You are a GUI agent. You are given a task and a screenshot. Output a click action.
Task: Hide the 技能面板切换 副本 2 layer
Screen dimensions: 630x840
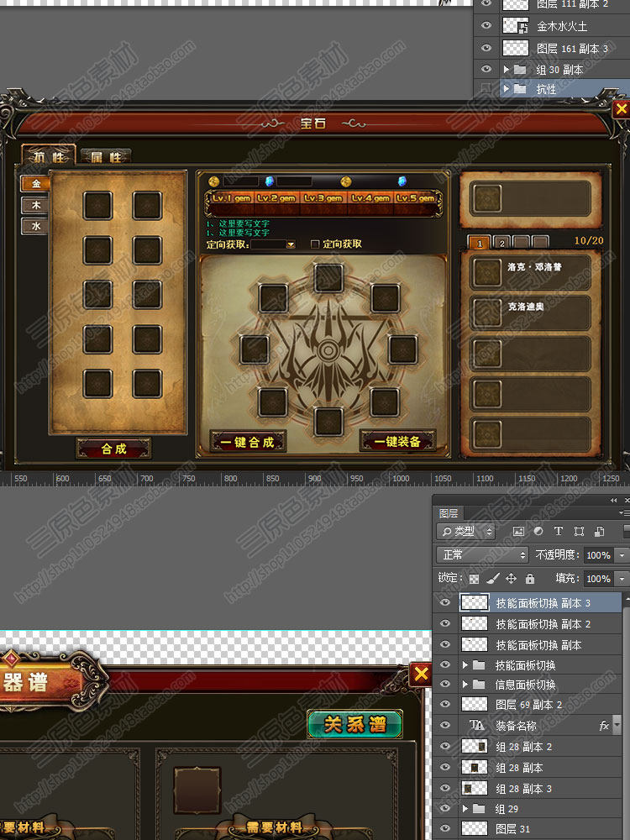pyautogui.click(x=444, y=623)
